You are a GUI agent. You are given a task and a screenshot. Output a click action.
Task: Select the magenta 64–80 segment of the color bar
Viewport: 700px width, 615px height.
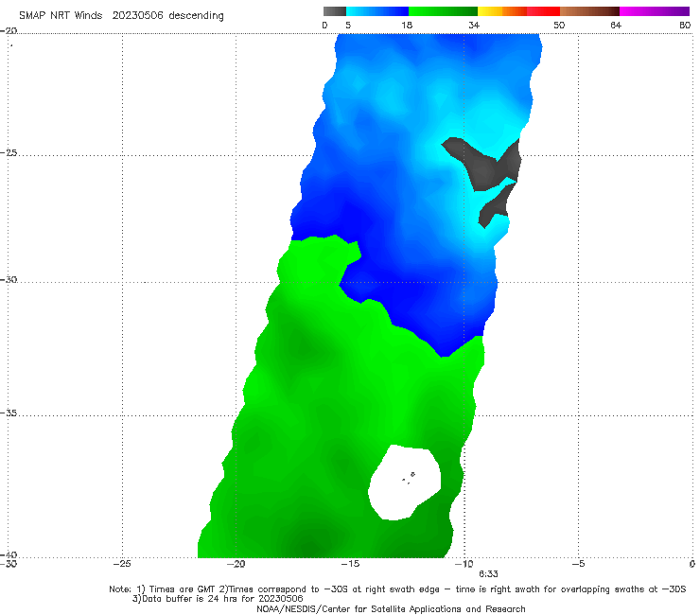[655, 11]
